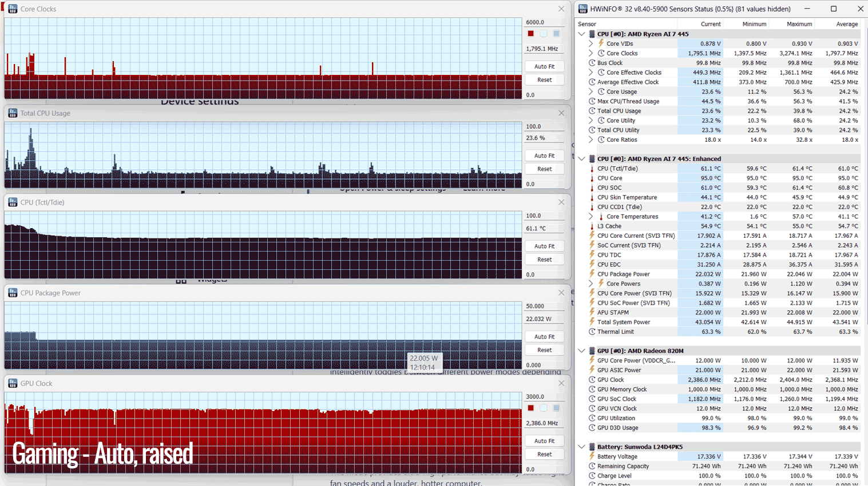
Task: Expand the Core Temperatures row
Action: [x=591, y=217]
